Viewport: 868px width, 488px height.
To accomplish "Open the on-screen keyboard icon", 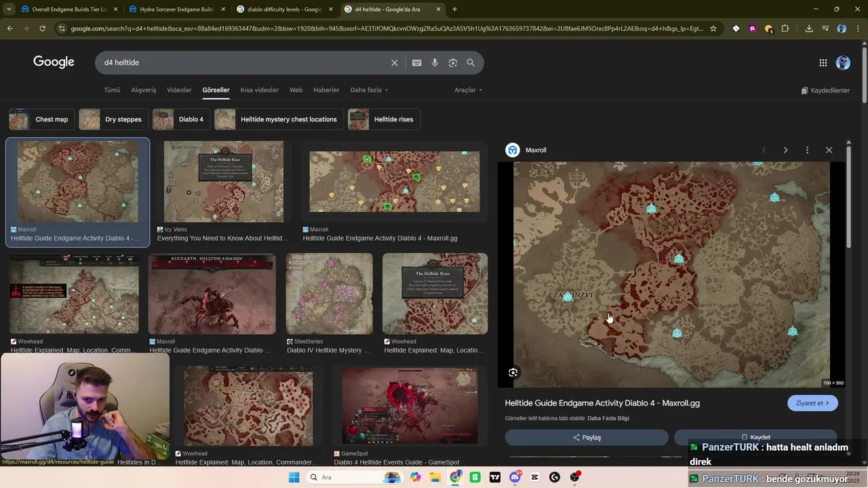I will tap(416, 62).
